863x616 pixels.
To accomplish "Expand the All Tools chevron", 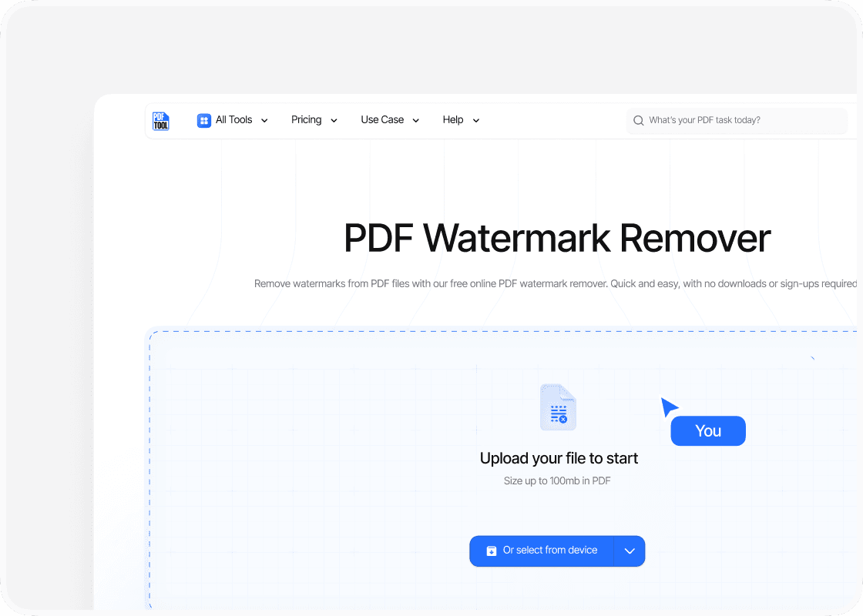I will click(264, 121).
